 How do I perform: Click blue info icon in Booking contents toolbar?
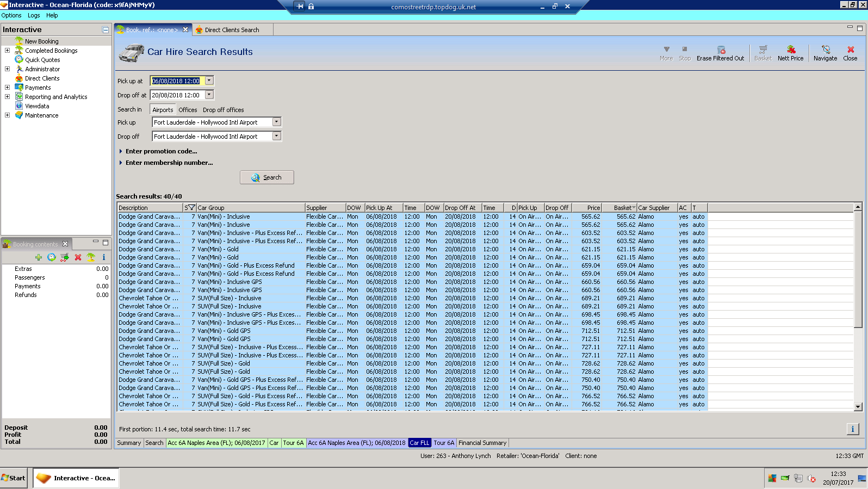coord(103,257)
